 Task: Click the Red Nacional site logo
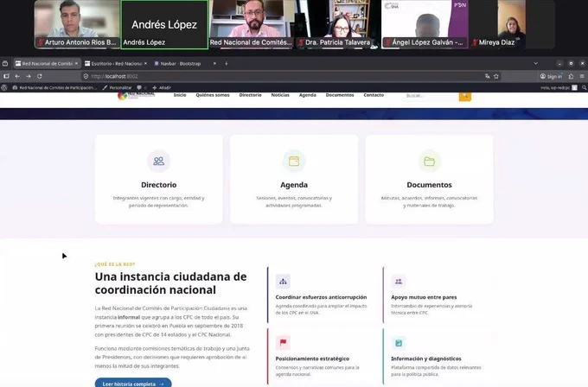click(x=136, y=95)
